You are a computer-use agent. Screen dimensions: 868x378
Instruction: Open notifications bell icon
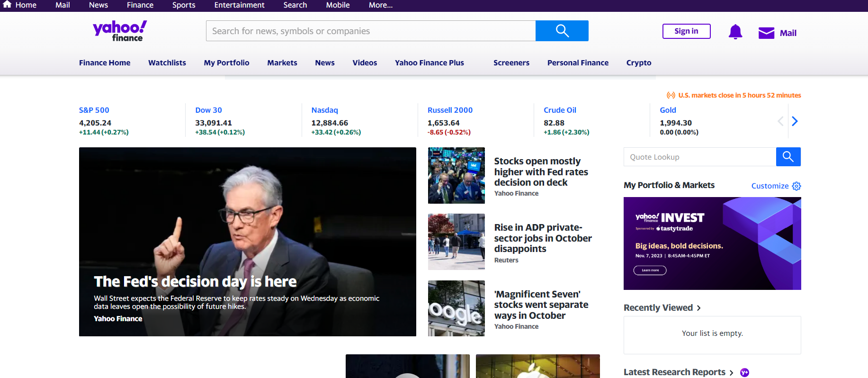pyautogui.click(x=735, y=32)
